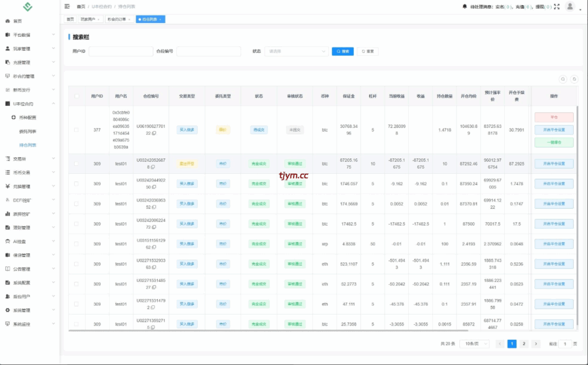Viewport: 588px width, 365px height.
Task: Click the blue 搜索 search button
Action: pyautogui.click(x=342, y=52)
